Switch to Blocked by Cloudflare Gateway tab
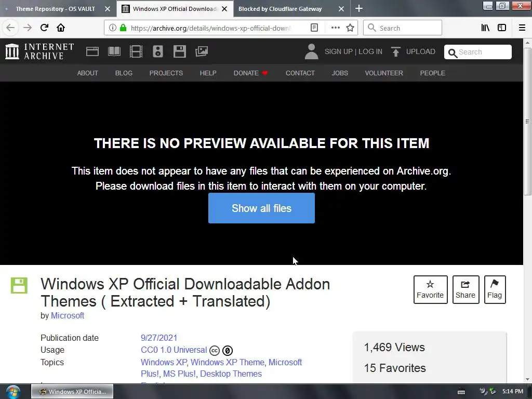 coord(280,9)
